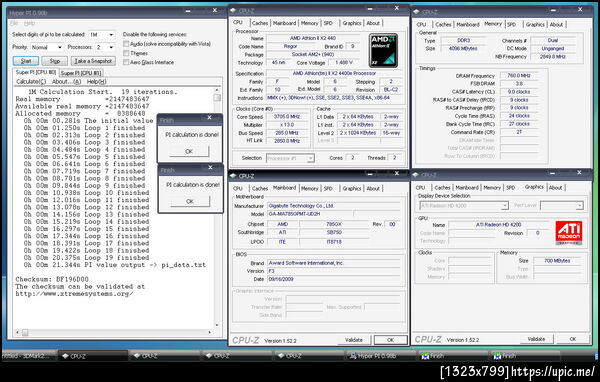Image resolution: width=600 pixels, height=382 pixels.
Task: Click OK in the CPU-Z Graphics window
Action: [572, 339]
